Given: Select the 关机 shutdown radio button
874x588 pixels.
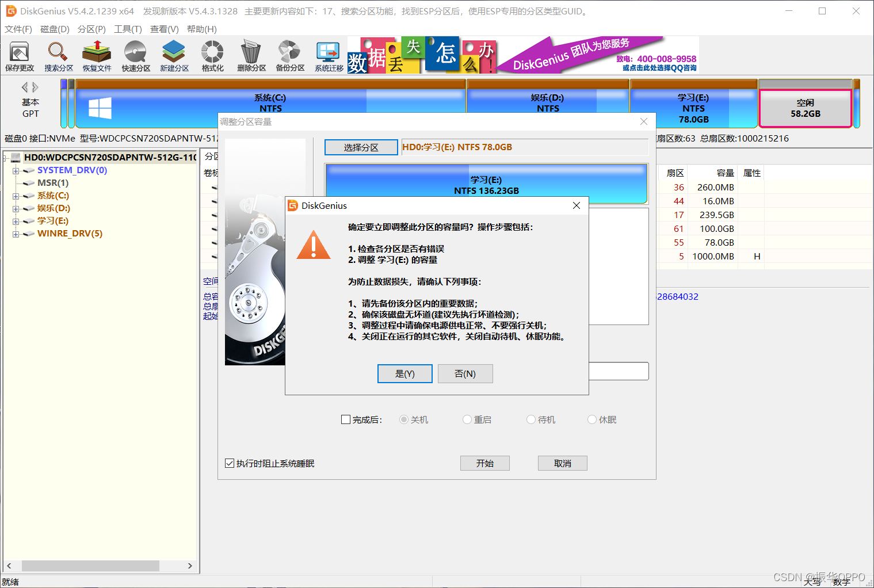Looking at the screenshot, I should tap(404, 419).
